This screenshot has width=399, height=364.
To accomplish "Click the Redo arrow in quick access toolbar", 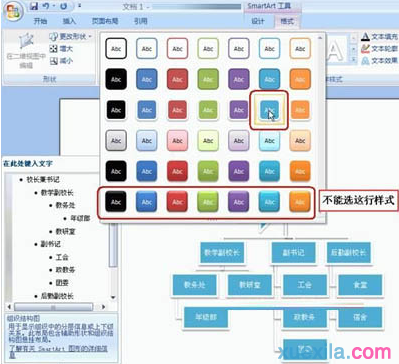I will (63, 6).
